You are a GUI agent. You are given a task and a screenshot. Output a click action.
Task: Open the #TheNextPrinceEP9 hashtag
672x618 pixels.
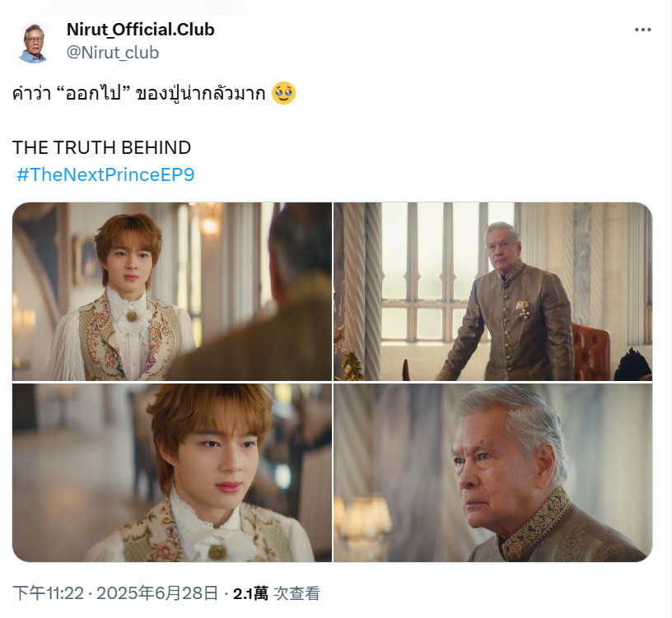coord(105,174)
